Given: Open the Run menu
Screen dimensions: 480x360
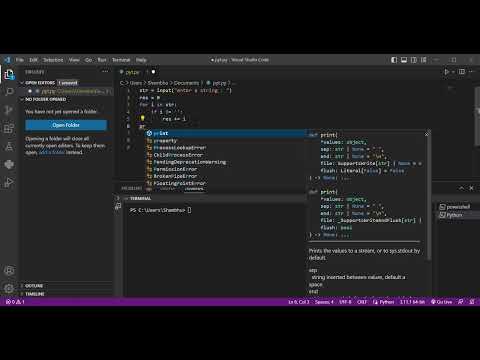Looking at the screenshot, I should coord(102,60).
